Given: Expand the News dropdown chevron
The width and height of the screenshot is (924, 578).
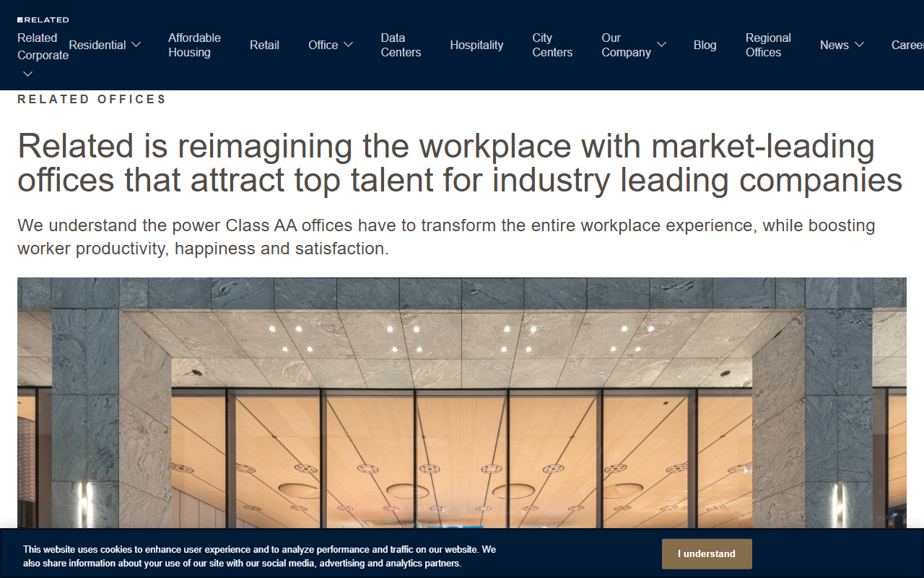Looking at the screenshot, I should coord(859,45).
